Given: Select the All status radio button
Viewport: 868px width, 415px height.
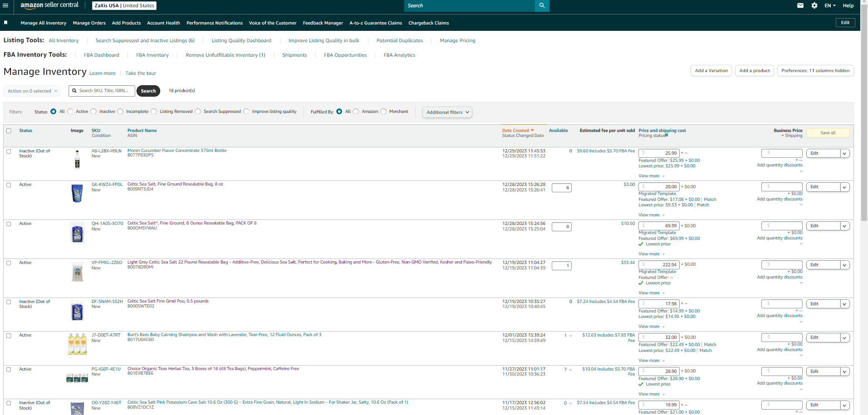Looking at the screenshot, I should (54, 112).
